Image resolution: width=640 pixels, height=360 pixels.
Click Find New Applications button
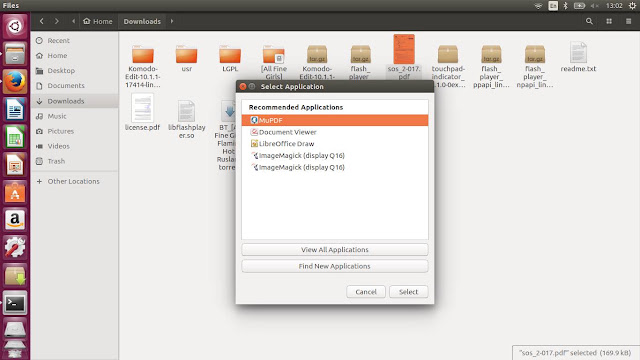pos(335,266)
